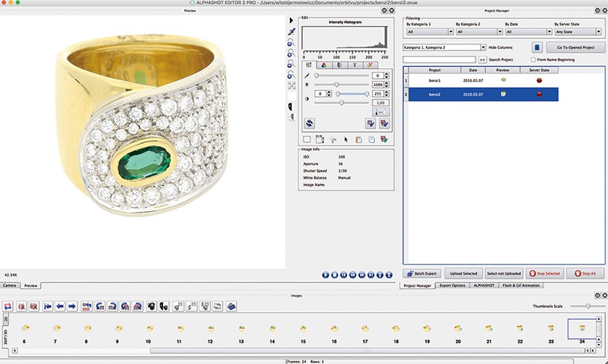Click the Batch Export button
The width and height of the screenshot is (608, 364).
click(x=422, y=273)
